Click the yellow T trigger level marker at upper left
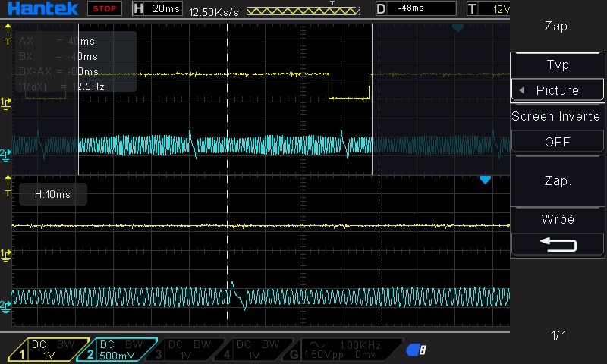Image resolution: width=607 pixels, height=364 pixels. pos(8,40)
